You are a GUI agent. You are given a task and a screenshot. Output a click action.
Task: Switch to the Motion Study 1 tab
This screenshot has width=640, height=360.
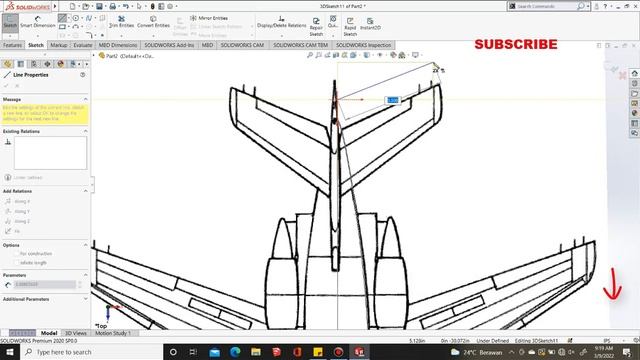click(113, 333)
